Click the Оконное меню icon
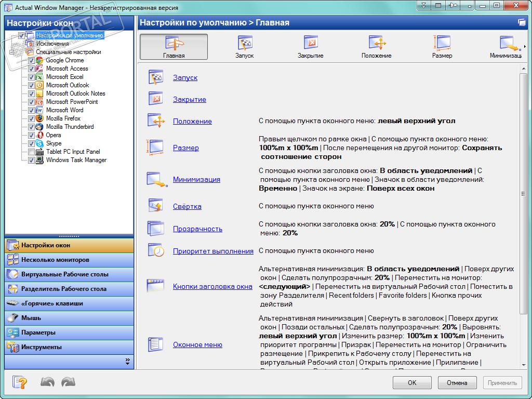Screen dimensions: 532x399 point(156,344)
